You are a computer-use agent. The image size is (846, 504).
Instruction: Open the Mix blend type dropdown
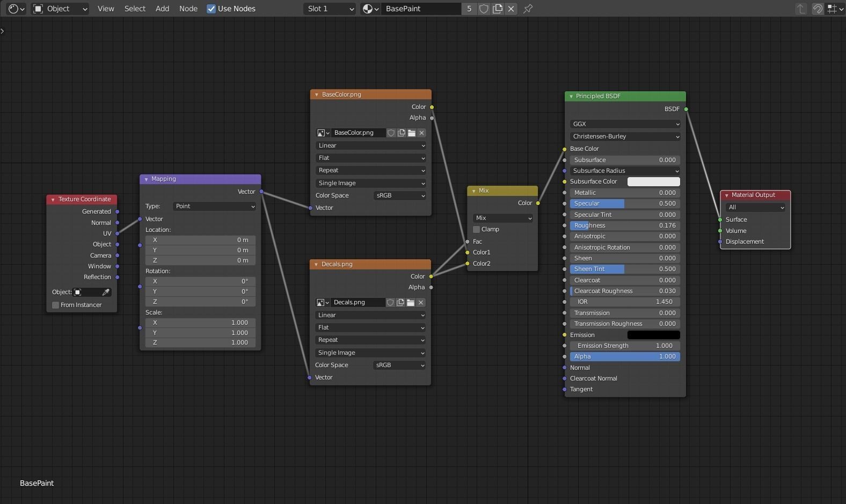pyautogui.click(x=503, y=218)
